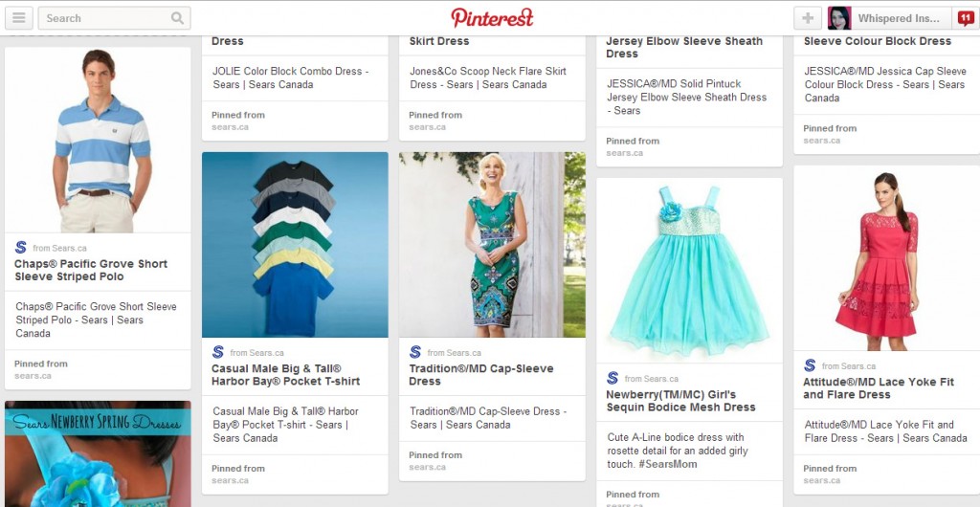Click Sears icon on Attitude Lace Yoke pin
The width and height of the screenshot is (980, 507).
click(810, 365)
